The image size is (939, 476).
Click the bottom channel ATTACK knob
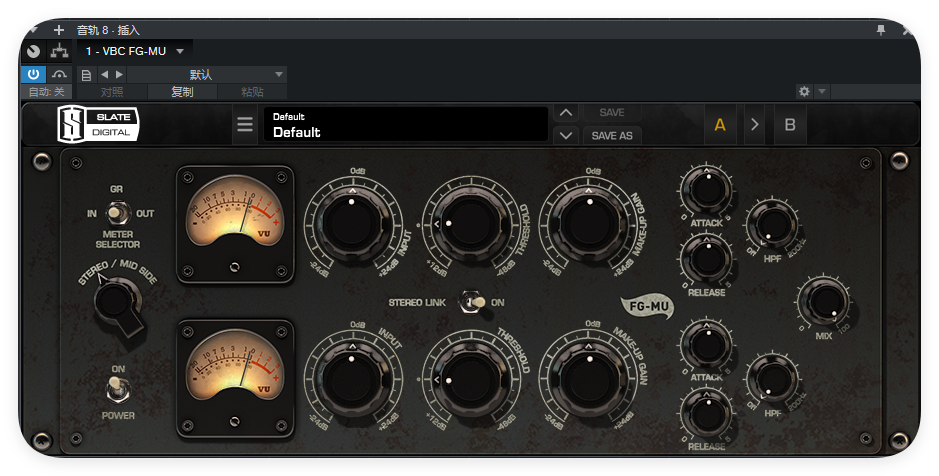[707, 345]
